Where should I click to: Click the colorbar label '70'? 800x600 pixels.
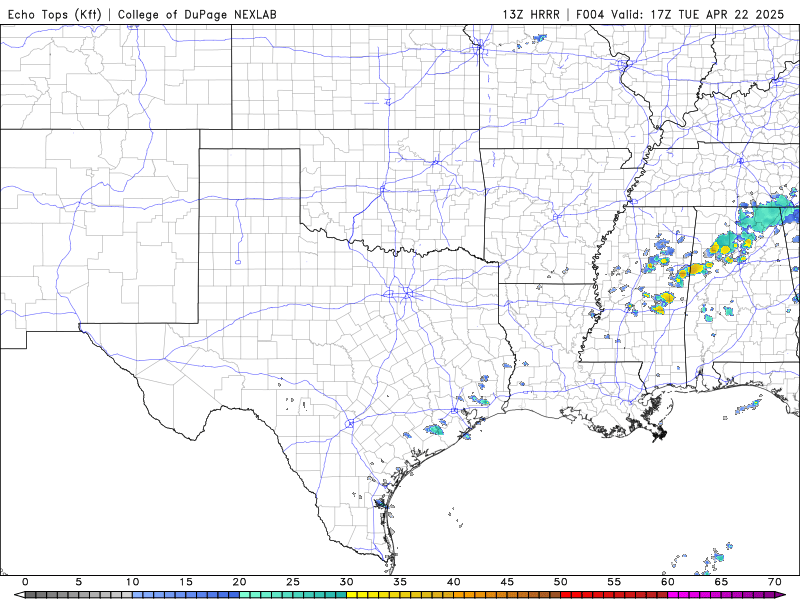pyautogui.click(x=774, y=582)
